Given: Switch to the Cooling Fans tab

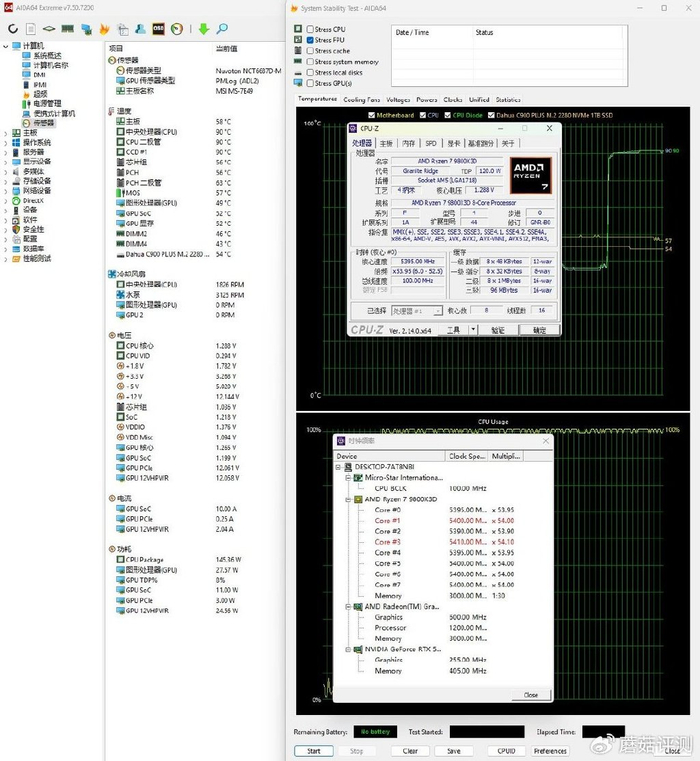Looking at the screenshot, I should [x=361, y=100].
